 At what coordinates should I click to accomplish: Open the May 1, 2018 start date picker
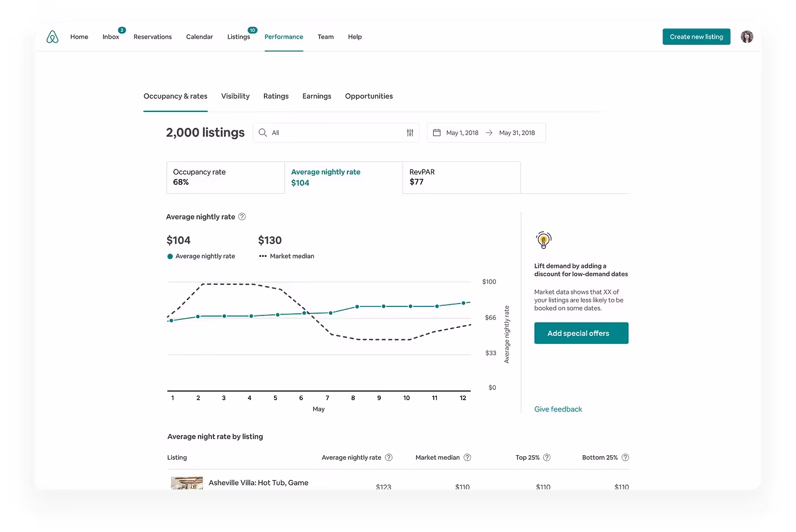tap(462, 133)
